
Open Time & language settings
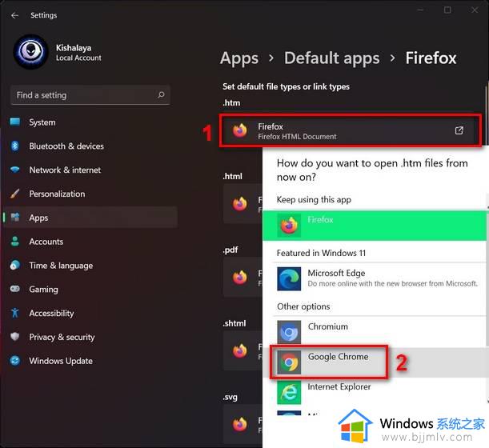tap(90, 266)
